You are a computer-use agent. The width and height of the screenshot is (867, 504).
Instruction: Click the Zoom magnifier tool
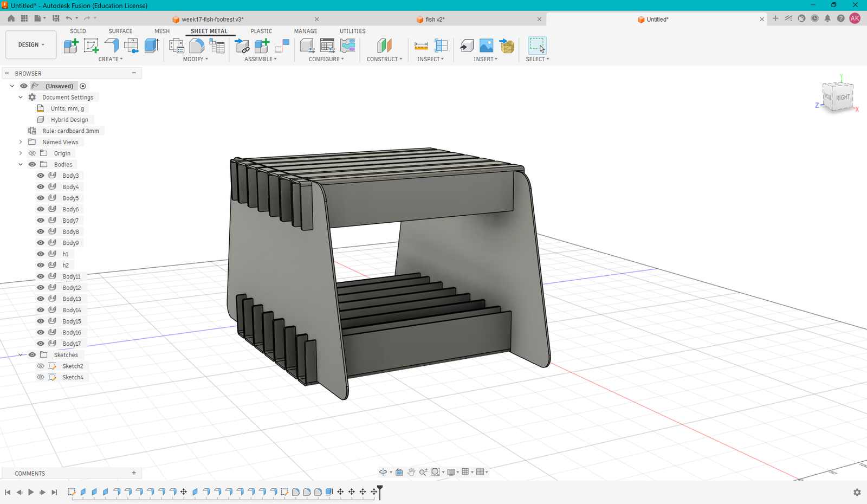pos(423,472)
